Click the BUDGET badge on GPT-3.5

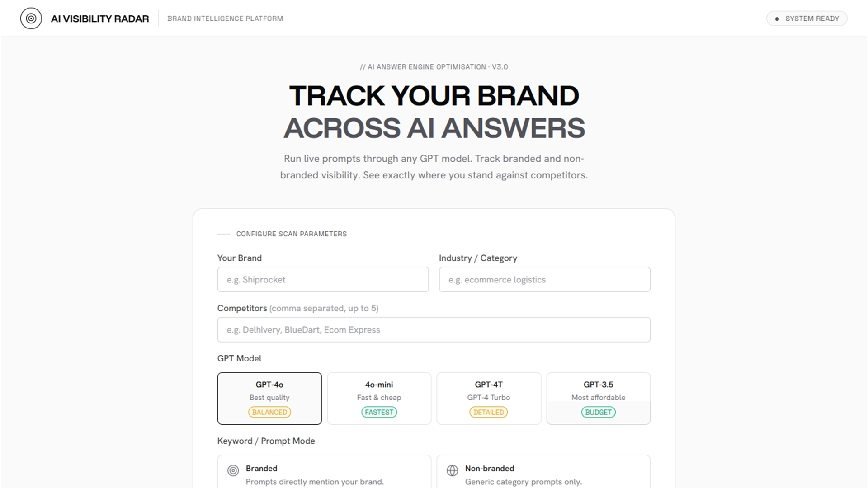point(598,412)
